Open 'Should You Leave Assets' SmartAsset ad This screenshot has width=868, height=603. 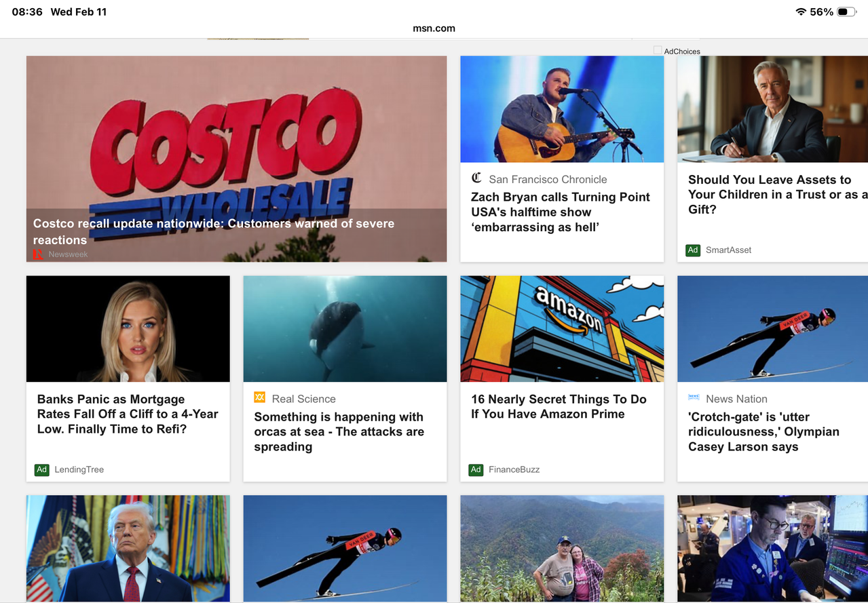[778, 195]
